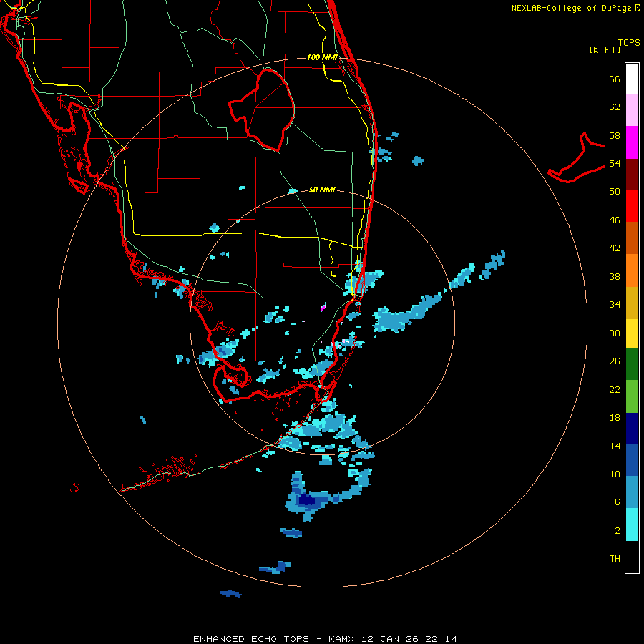The width and height of the screenshot is (644, 644).
Task: Click the 14 legend value
Action: (x=615, y=446)
